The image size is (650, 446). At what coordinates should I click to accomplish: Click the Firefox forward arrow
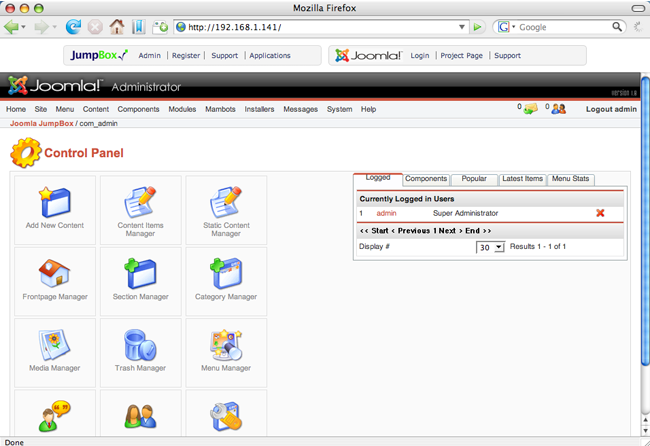point(41,27)
